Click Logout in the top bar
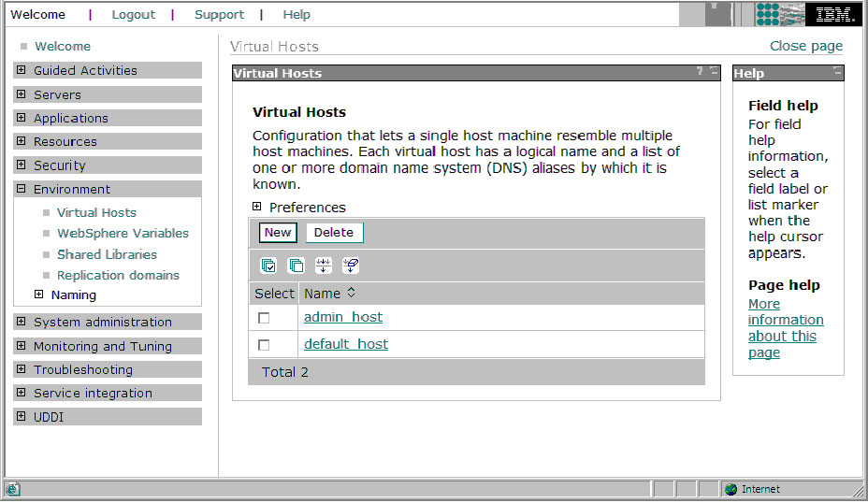This screenshot has width=868, height=503. tap(134, 15)
